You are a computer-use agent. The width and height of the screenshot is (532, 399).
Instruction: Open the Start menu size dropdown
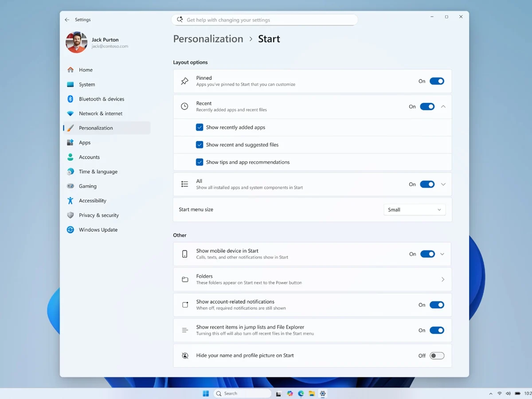(x=415, y=210)
